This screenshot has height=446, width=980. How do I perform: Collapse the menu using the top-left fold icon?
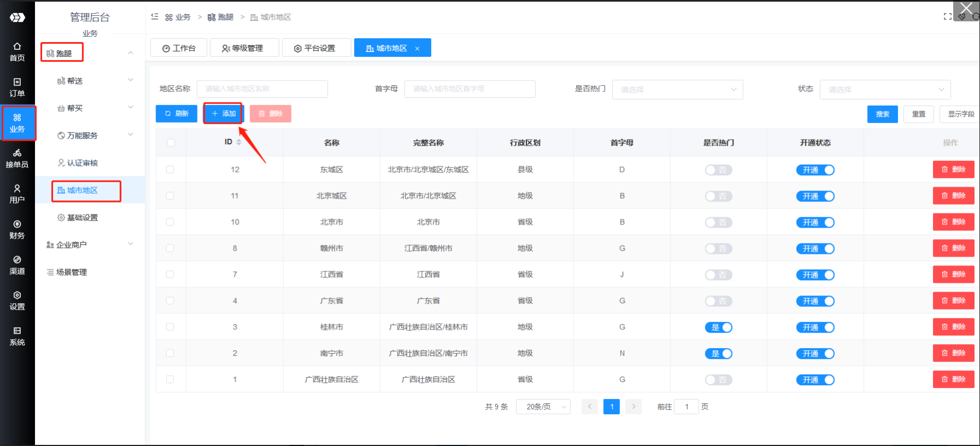click(x=155, y=17)
